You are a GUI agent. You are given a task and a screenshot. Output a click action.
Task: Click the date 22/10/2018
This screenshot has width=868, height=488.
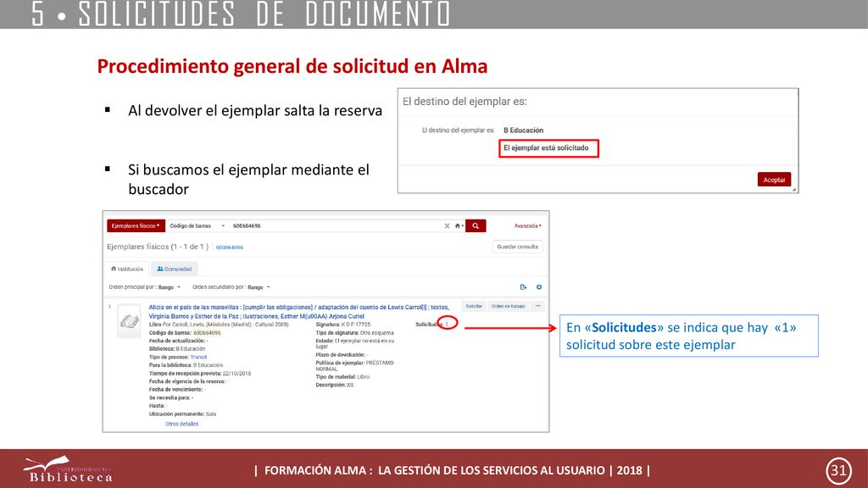(237, 374)
